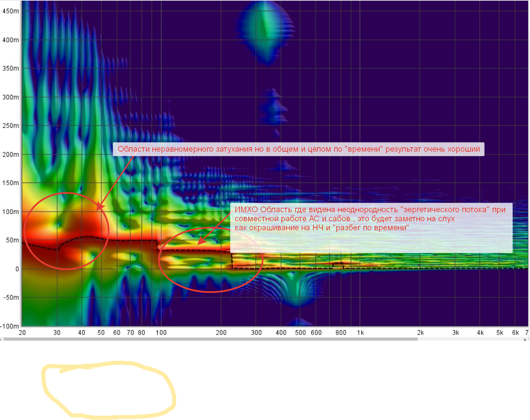Click the 600 frequency axis label
530x420 pixels.
316,333
